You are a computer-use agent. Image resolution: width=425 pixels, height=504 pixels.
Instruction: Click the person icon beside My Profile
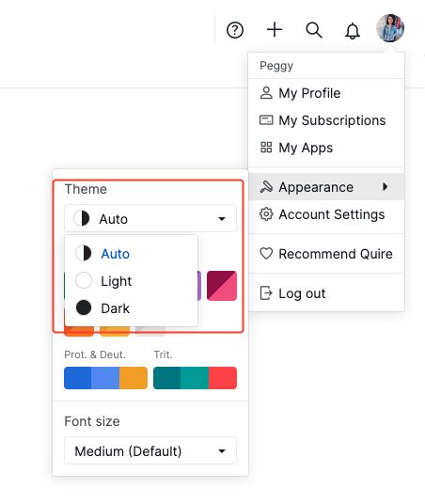tap(266, 93)
